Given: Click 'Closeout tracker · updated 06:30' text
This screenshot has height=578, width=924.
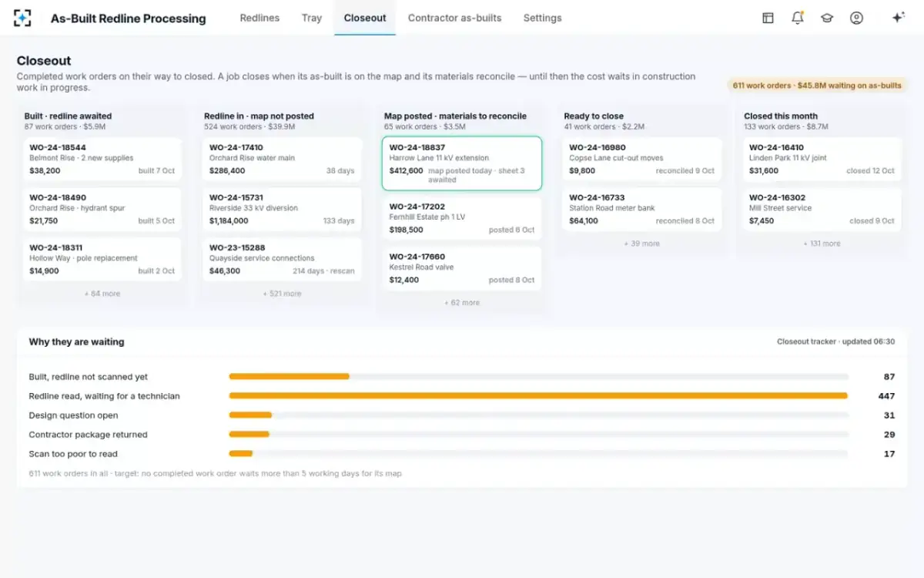Looking at the screenshot, I should coord(835,341).
